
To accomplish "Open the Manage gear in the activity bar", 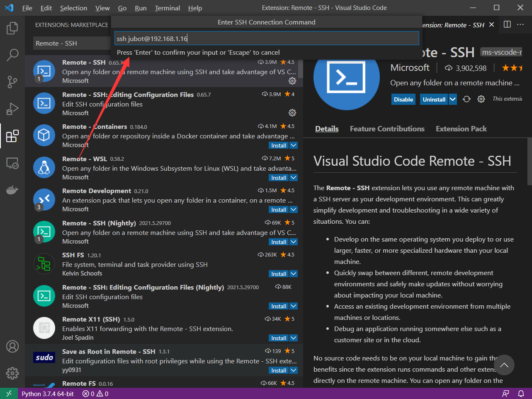I will [12, 373].
